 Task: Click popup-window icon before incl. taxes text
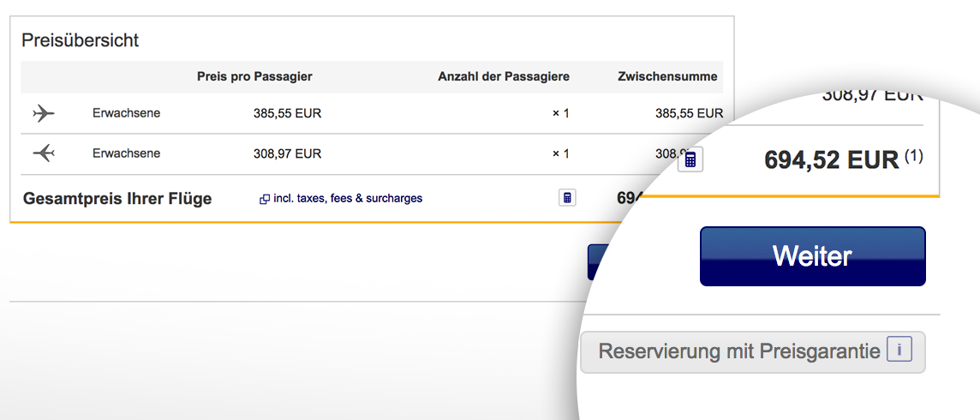point(265,199)
